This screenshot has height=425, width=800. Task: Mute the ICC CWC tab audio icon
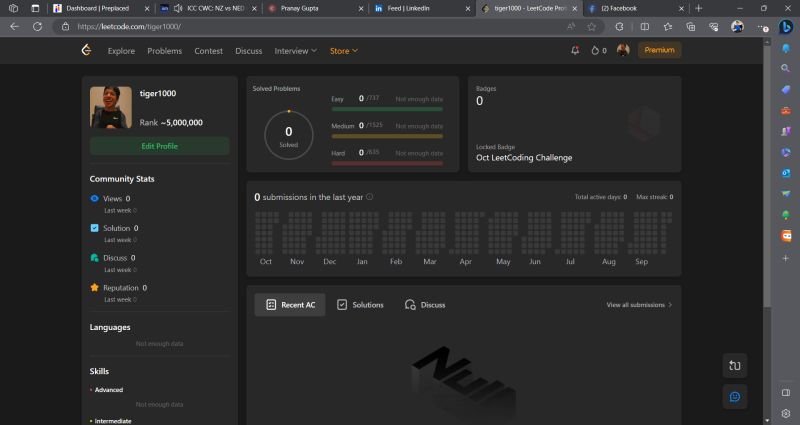(x=178, y=8)
